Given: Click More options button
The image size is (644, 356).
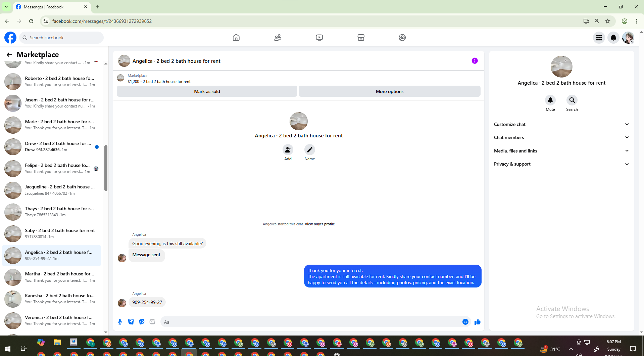Looking at the screenshot, I should 390,91.
